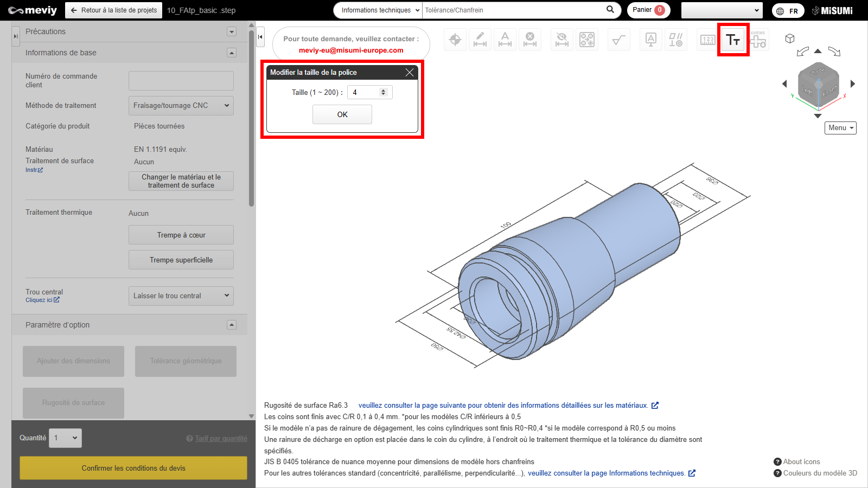Select the edit dimension pencil tool
The image size is (868, 488).
click(480, 40)
